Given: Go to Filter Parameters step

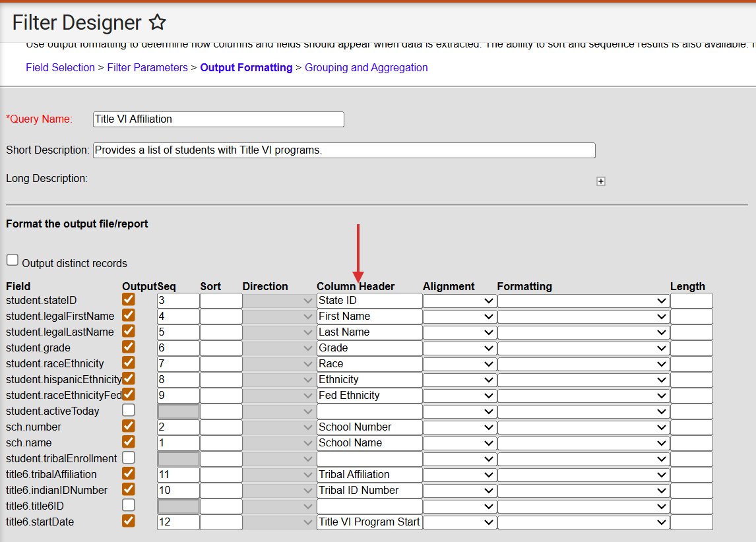Looking at the screenshot, I should coord(148,67).
